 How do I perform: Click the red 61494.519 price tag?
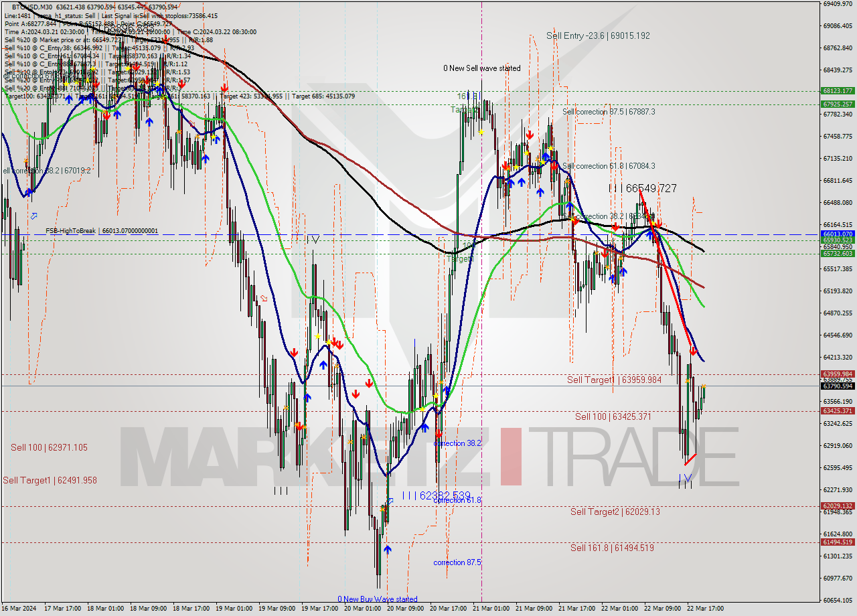coord(837,542)
